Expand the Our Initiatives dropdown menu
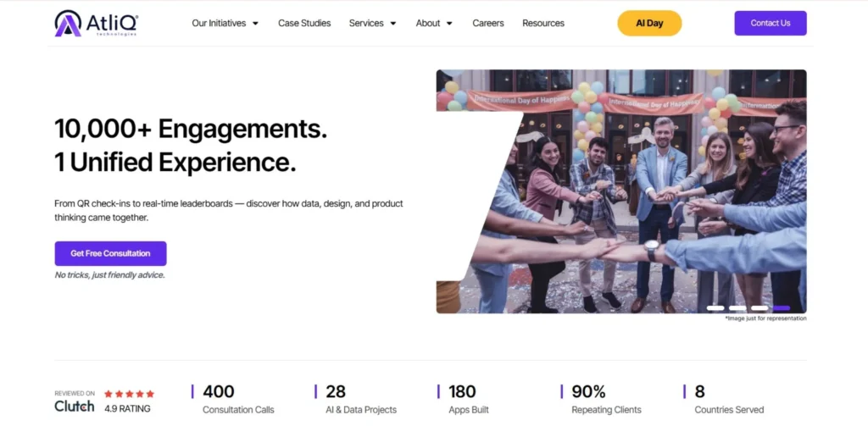Viewport: 868px width, 426px height. click(x=225, y=23)
